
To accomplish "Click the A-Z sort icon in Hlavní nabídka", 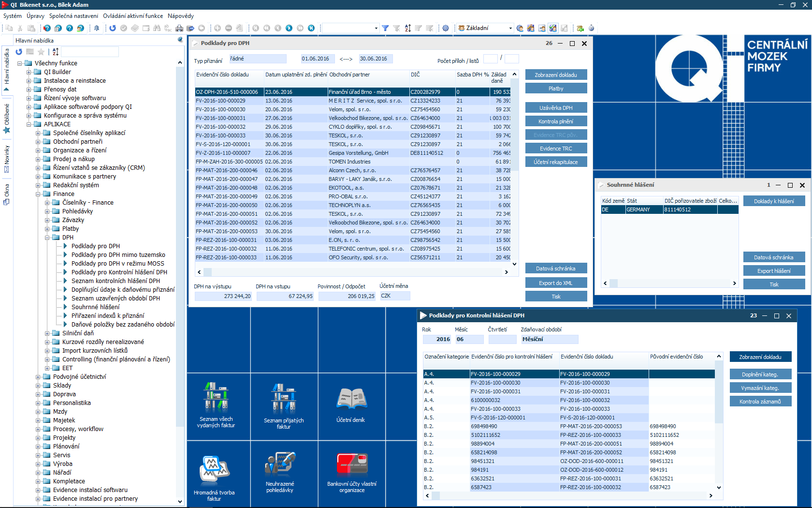I will (56, 52).
